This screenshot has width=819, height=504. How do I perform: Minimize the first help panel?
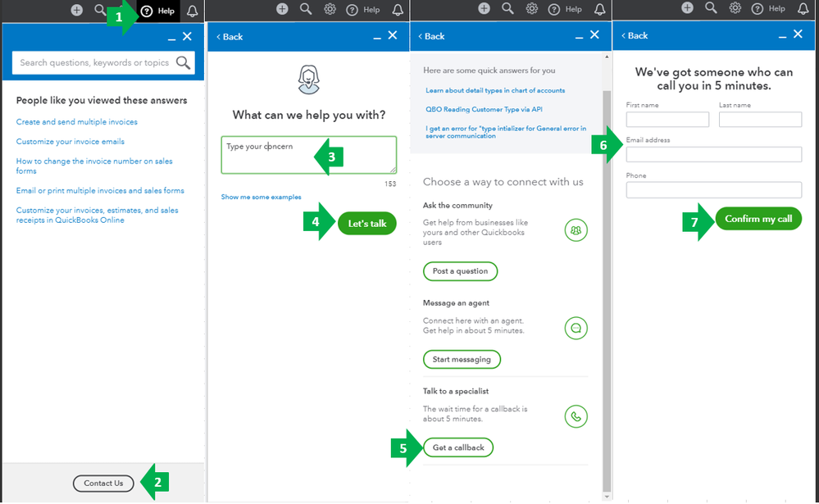point(171,39)
